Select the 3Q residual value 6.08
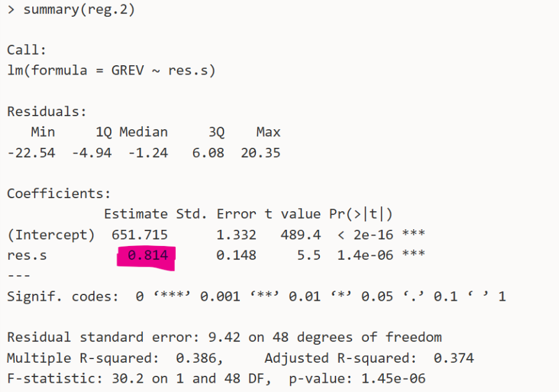The image size is (559, 392). [x=208, y=152]
